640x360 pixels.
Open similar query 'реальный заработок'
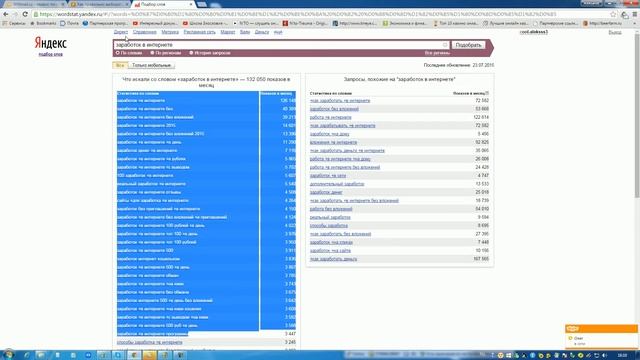click(330, 217)
